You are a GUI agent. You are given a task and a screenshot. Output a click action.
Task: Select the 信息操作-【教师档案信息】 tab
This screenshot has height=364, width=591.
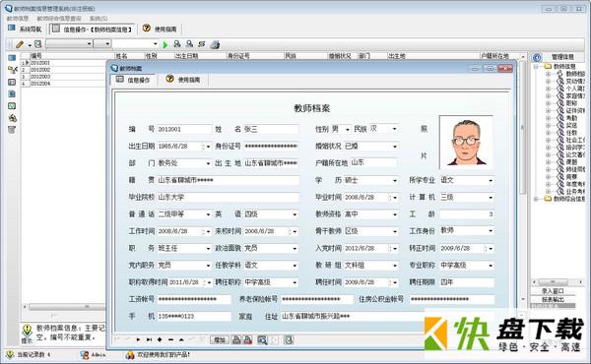[x=93, y=29]
